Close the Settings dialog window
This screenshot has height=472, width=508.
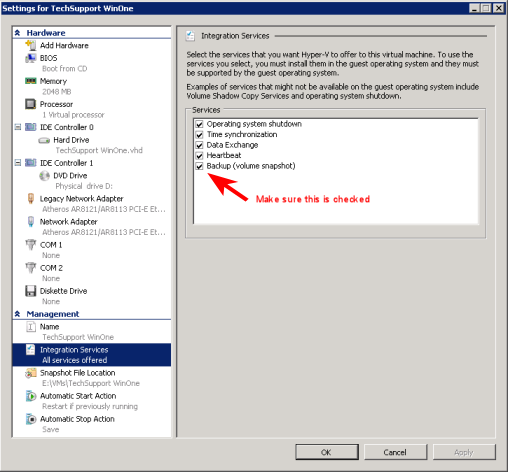point(499,8)
